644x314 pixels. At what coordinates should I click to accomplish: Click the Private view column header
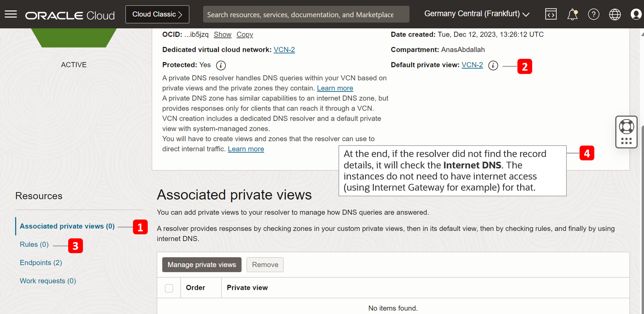(x=247, y=287)
